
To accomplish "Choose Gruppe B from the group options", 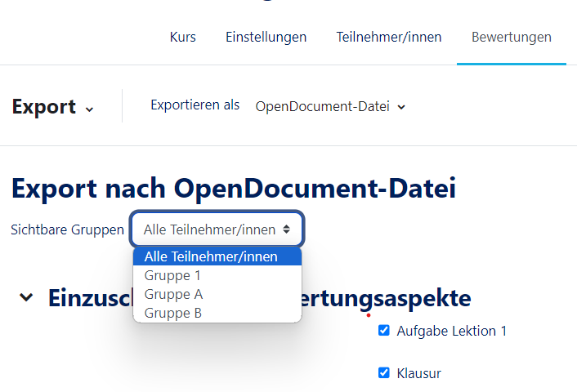I will [x=173, y=312].
